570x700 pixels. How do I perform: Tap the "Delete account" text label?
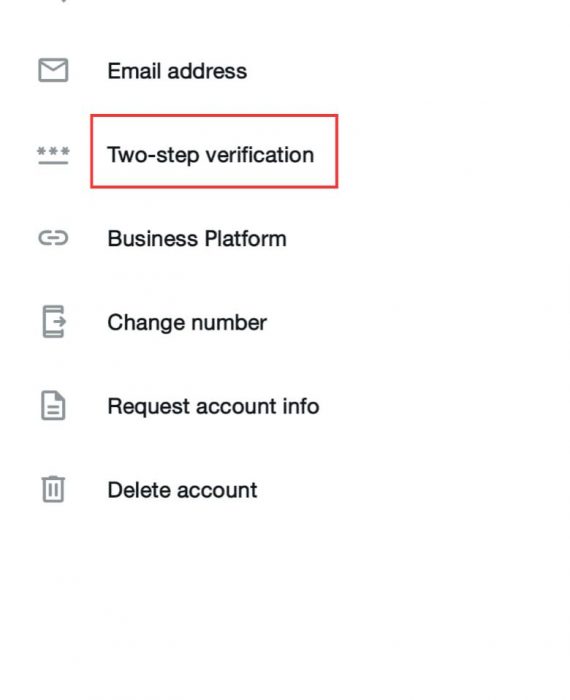tap(182, 490)
